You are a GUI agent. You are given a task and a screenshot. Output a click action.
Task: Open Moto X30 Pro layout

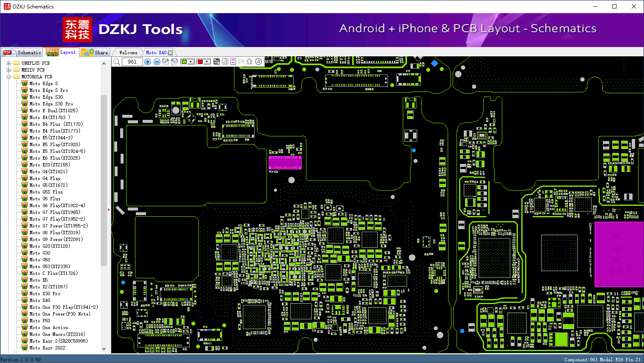point(45,294)
